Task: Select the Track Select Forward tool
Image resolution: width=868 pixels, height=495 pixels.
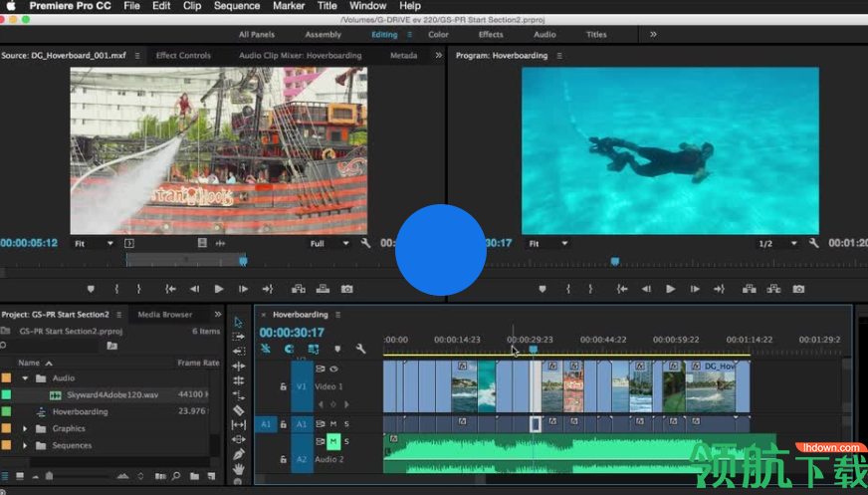Action: coord(238,336)
